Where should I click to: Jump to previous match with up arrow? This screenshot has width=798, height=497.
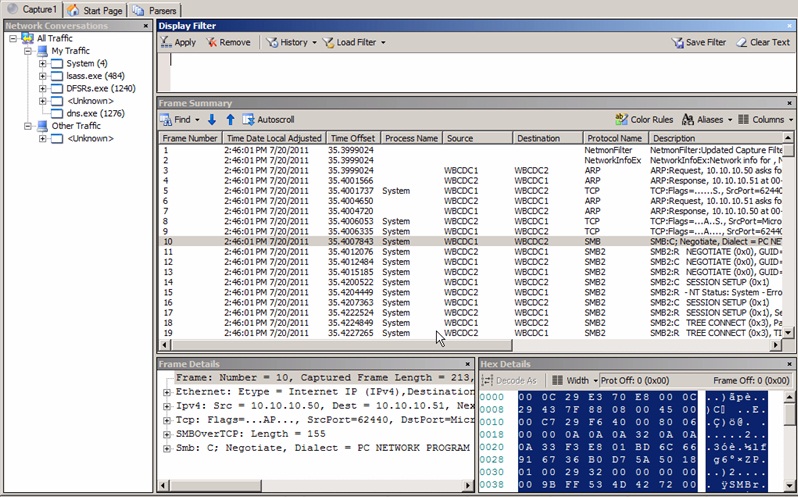tap(229, 119)
